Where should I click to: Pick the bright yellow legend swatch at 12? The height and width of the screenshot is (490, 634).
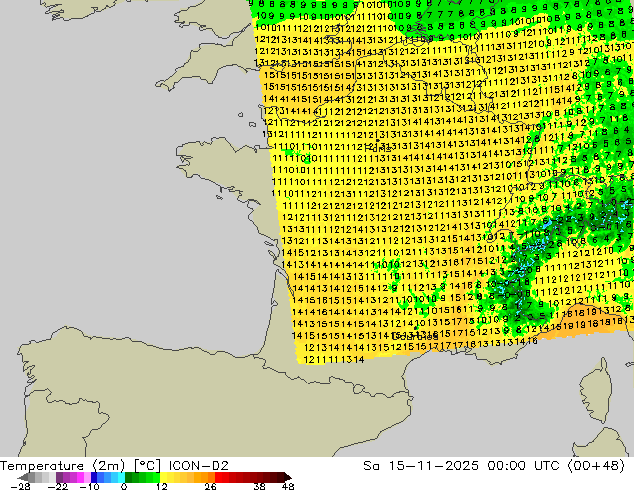163,477
